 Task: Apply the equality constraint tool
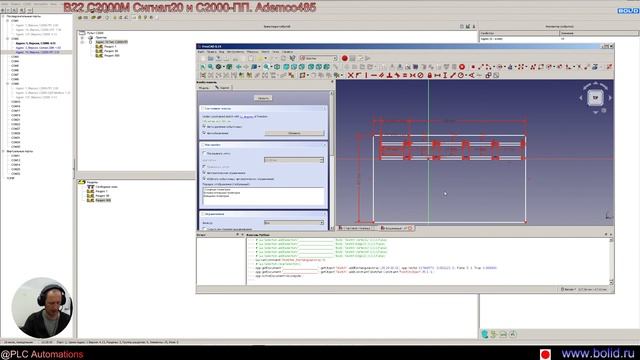point(405,75)
